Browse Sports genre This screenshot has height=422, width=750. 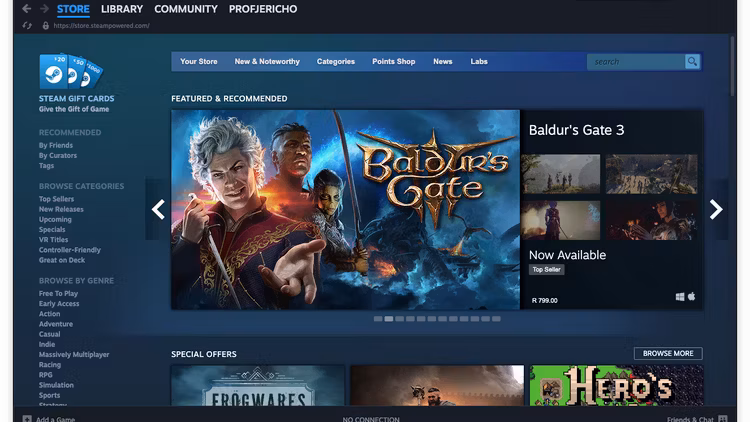[50, 395]
